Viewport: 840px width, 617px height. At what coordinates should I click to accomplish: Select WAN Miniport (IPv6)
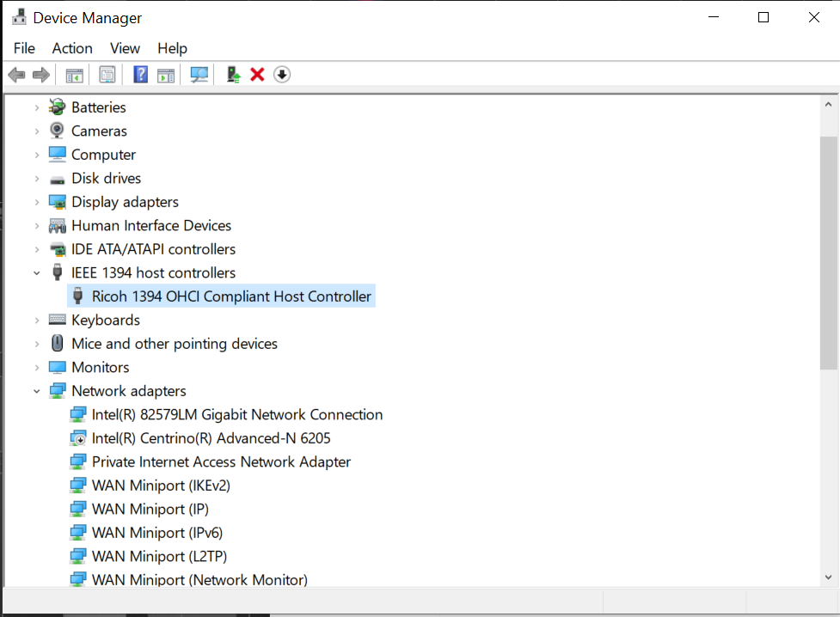coord(157,533)
